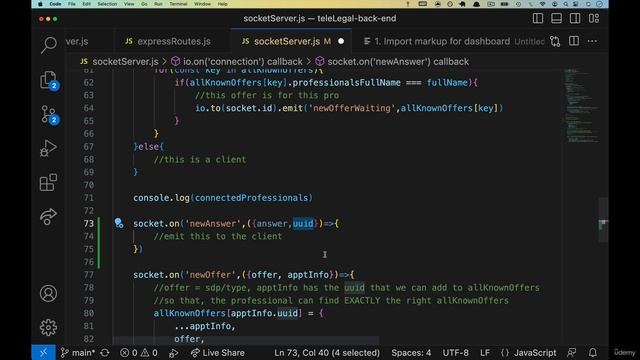This screenshot has height=360, width=640.
Task: Open the errors and warnings problems indicator
Action: (x=139, y=353)
